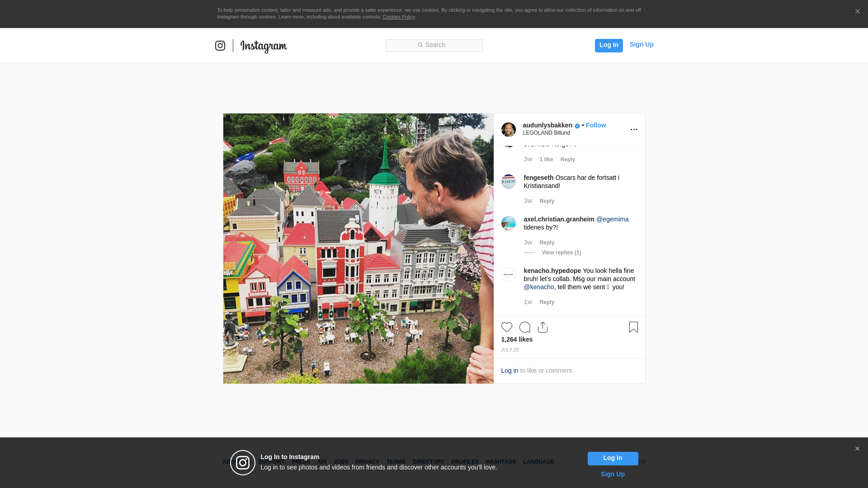Click the comment bubble icon
Image resolution: width=868 pixels, height=488 pixels.
click(x=525, y=327)
